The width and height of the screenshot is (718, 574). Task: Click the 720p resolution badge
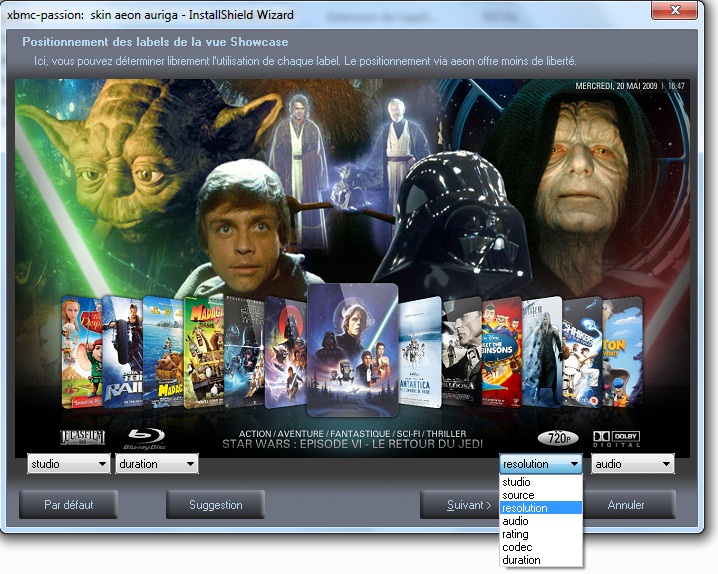pyautogui.click(x=557, y=438)
